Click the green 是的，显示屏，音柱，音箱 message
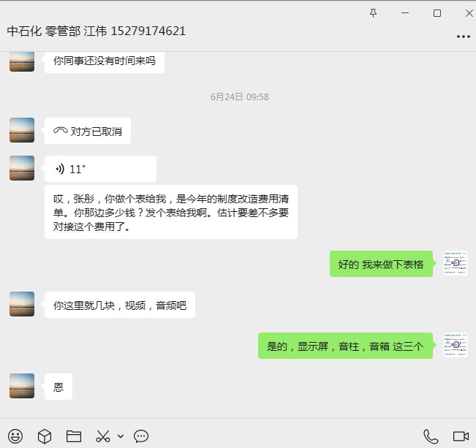Screen dimensions: 476x448 point(345,346)
